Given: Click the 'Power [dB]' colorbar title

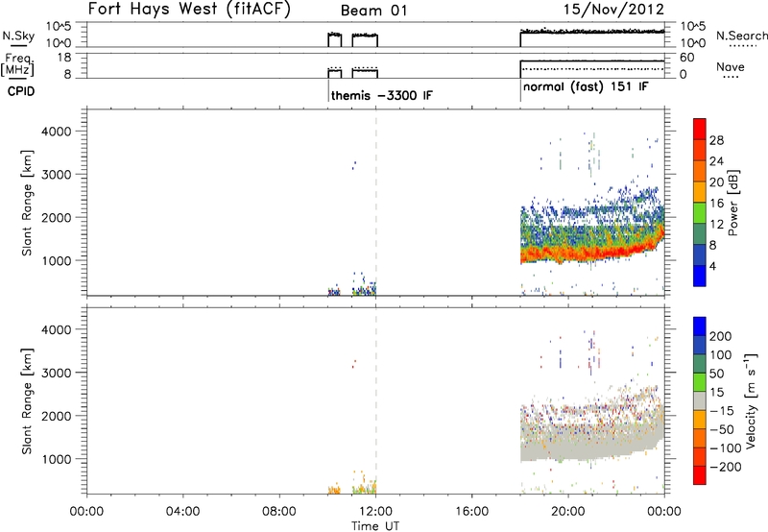Looking at the screenshot, I should pos(732,203).
